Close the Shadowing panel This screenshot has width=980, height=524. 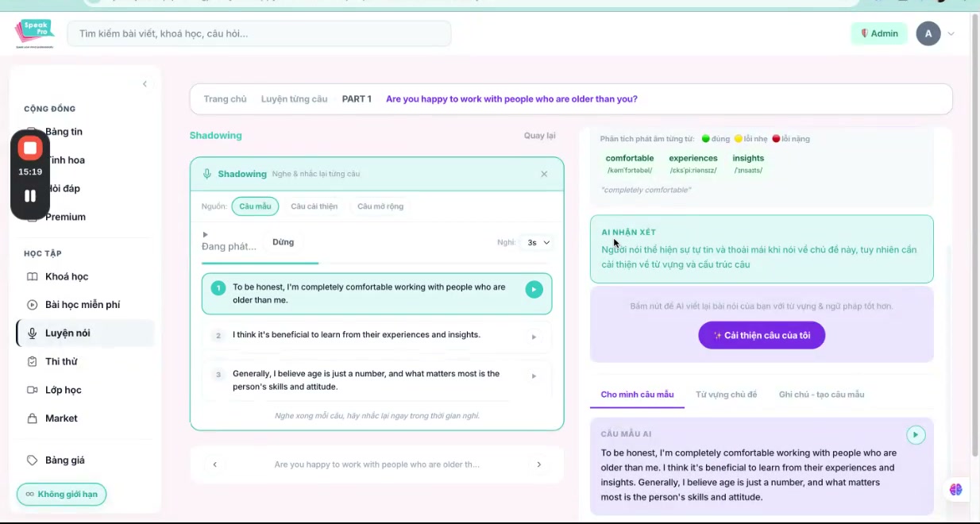coord(544,174)
